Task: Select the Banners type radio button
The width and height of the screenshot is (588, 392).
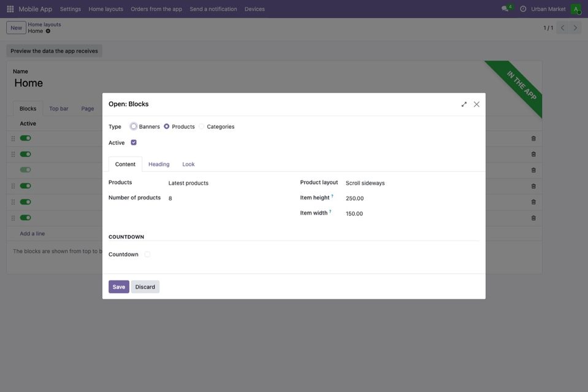Action: click(134, 126)
